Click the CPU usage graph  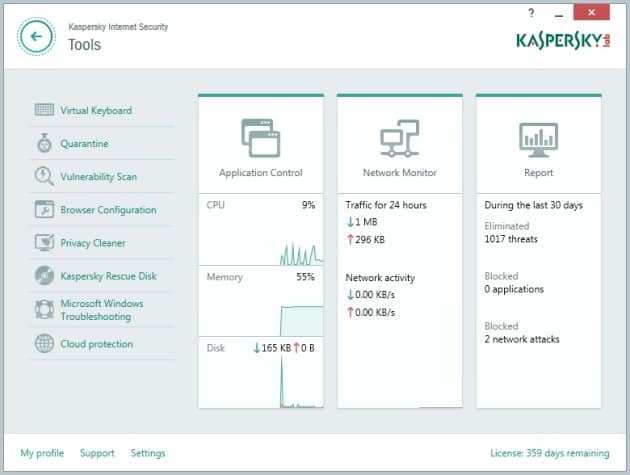point(301,253)
